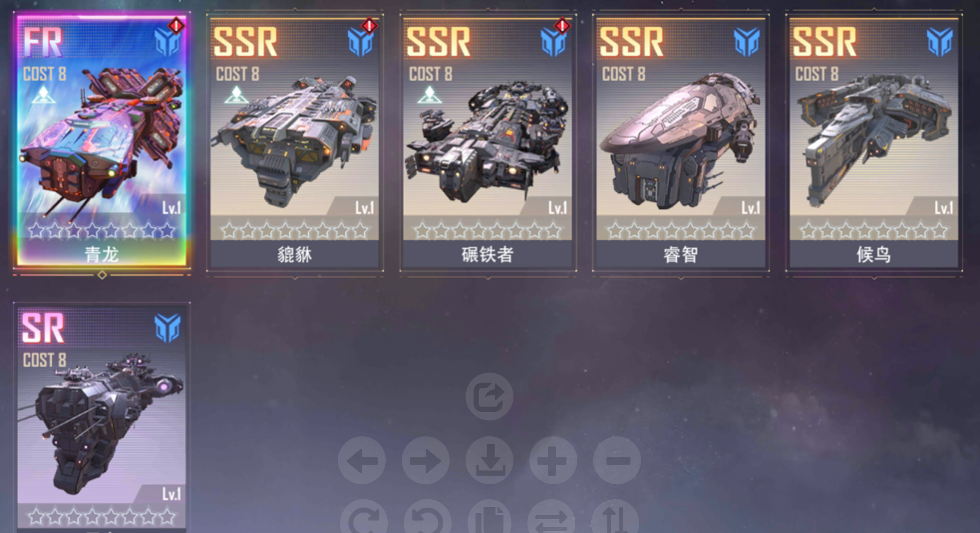Click the right arrow overlay button
The width and height of the screenshot is (980, 533).
(x=425, y=460)
